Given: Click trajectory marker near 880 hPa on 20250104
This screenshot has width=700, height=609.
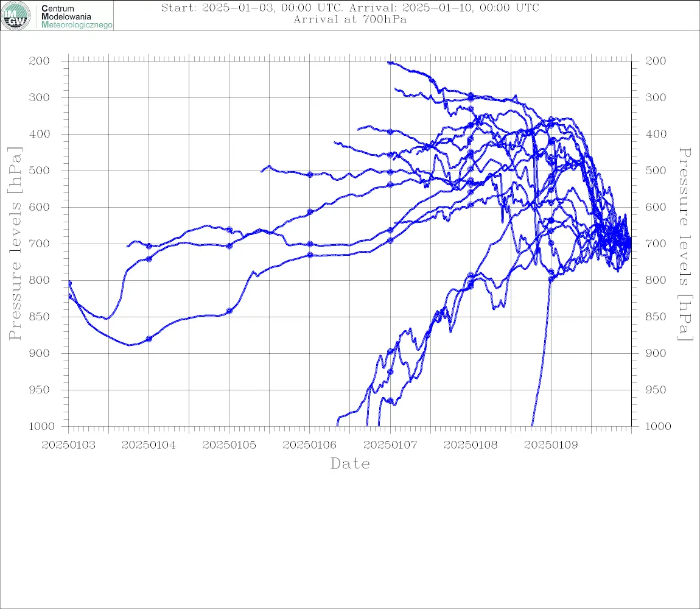Looking at the screenshot, I should (149, 339).
